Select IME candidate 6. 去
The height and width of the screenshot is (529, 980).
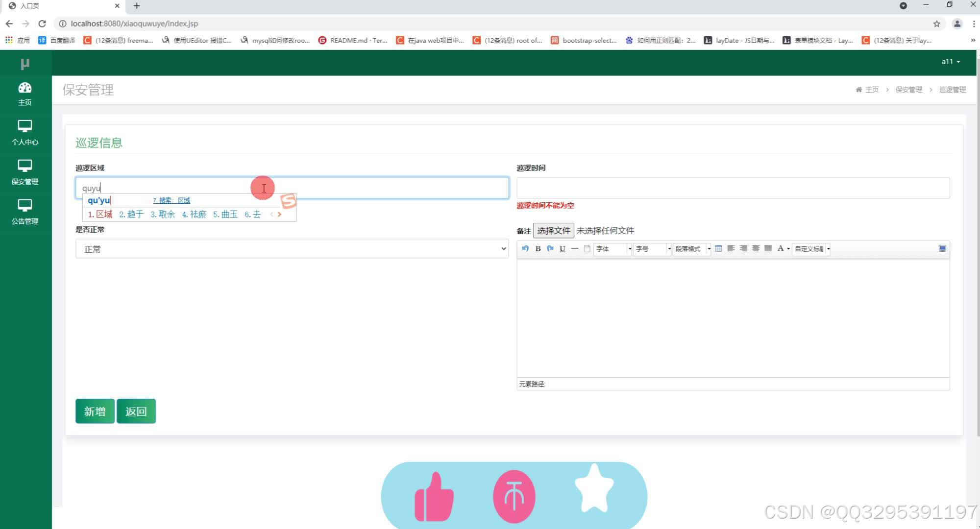click(x=252, y=214)
